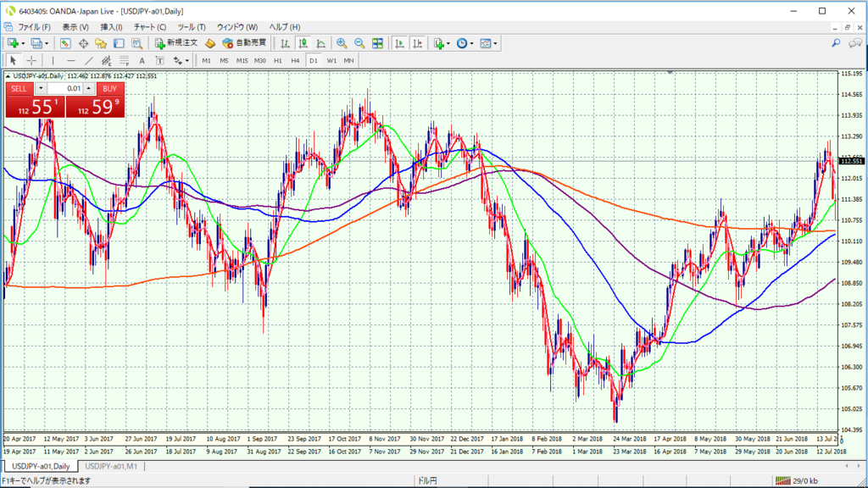Viewport: 868px width, 488px height.
Task: Click the BUY 112.59 price button
Action: point(95,107)
